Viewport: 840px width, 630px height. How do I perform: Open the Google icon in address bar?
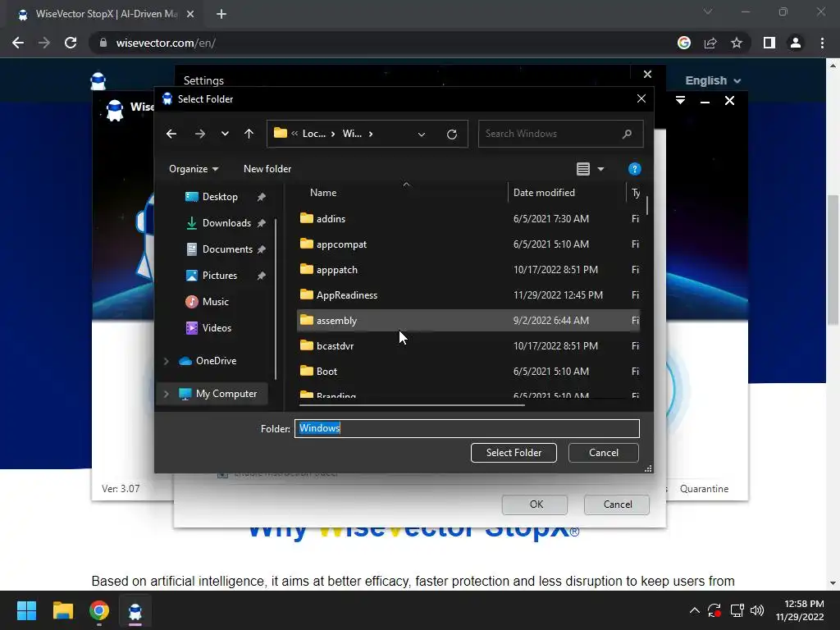click(x=684, y=43)
